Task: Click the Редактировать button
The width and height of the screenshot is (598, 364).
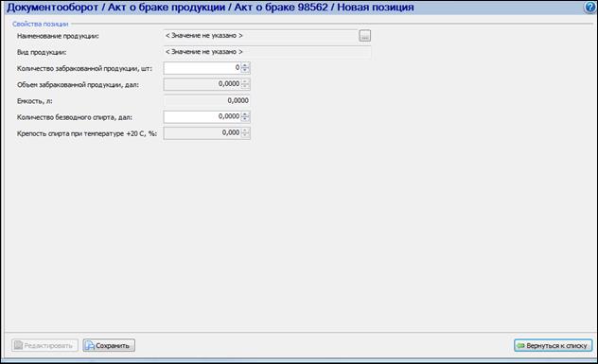Action: tap(44, 345)
